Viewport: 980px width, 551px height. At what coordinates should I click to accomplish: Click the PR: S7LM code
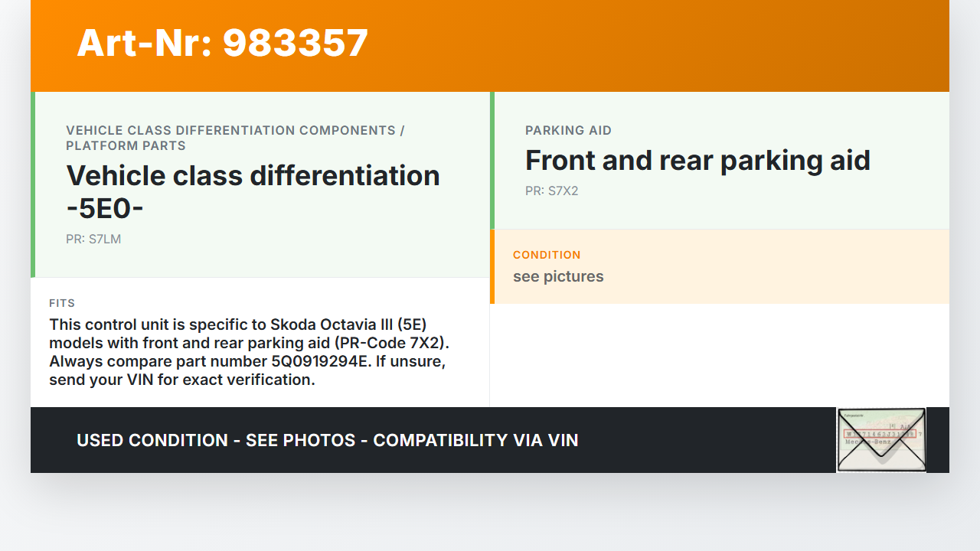coord(93,239)
